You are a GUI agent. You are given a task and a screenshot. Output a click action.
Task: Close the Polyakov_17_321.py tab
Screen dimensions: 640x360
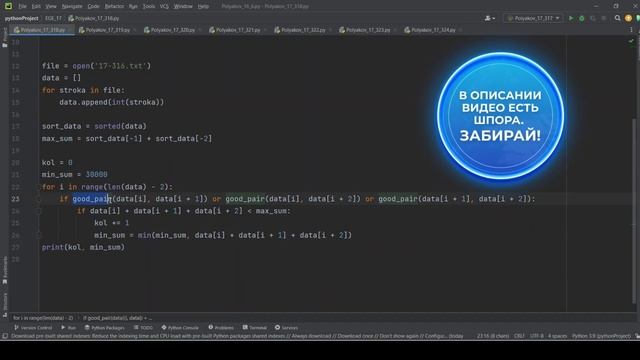point(265,30)
